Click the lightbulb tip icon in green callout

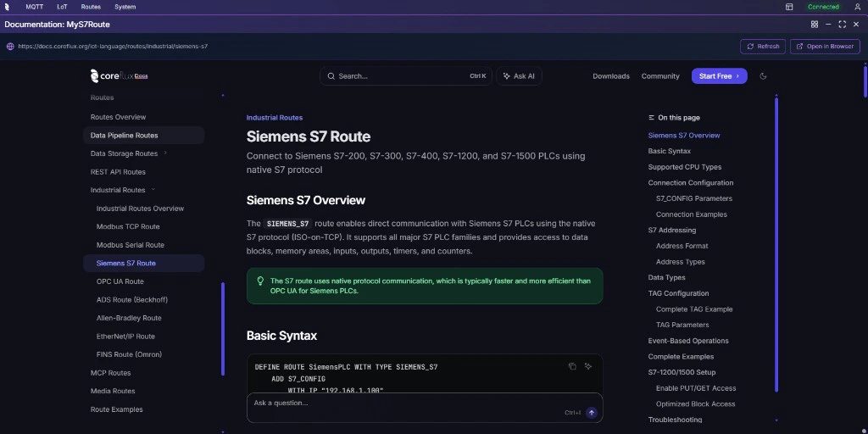click(260, 281)
